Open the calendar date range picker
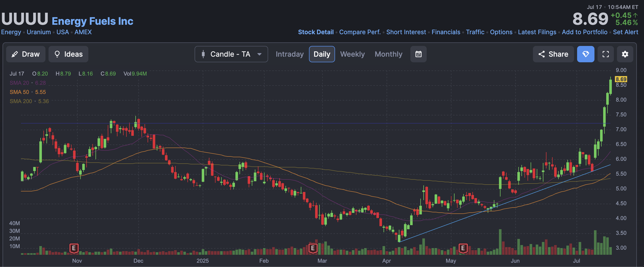The width and height of the screenshot is (644, 267). [x=418, y=54]
